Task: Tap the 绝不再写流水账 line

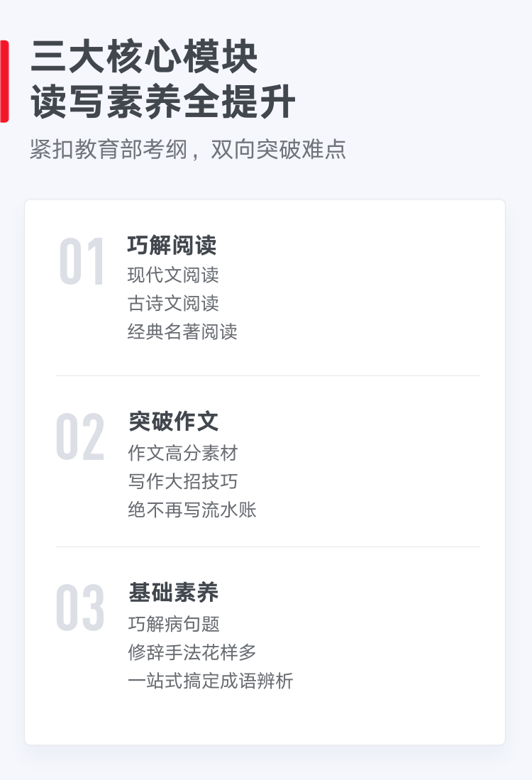Action: pyautogui.click(x=192, y=510)
